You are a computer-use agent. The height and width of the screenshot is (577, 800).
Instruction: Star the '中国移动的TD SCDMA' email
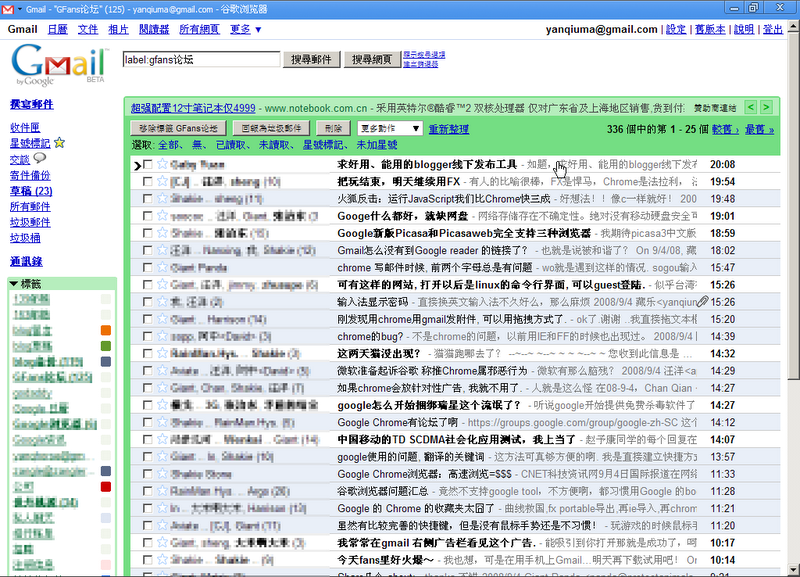[162, 440]
